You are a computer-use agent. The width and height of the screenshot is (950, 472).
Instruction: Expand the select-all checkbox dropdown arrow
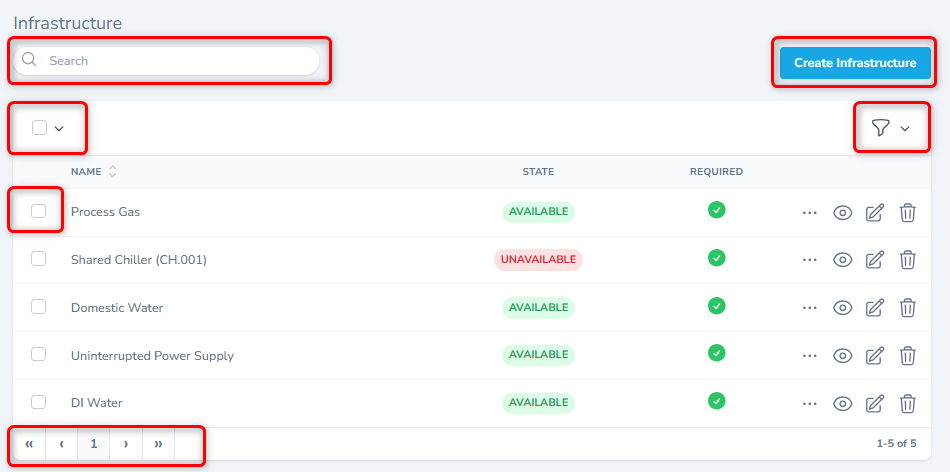(x=59, y=128)
